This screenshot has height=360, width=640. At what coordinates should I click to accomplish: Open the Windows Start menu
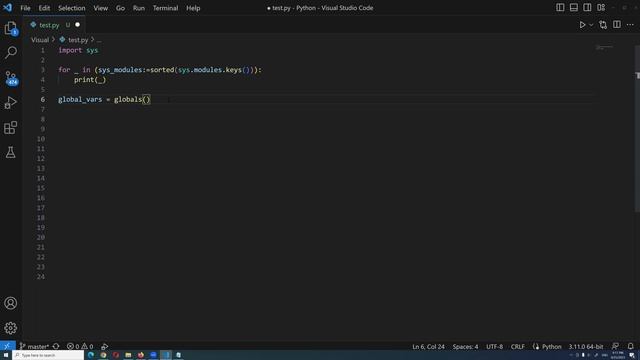[6, 356]
